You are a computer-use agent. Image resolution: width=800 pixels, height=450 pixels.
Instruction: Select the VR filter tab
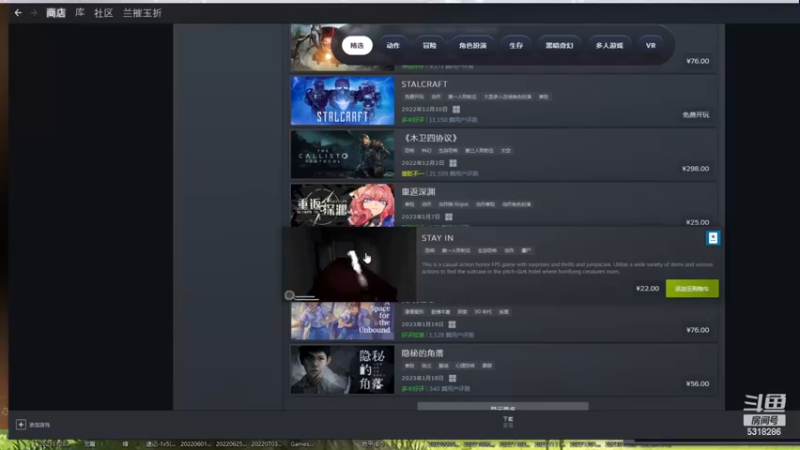pyautogui.click(x=651, y=45)
